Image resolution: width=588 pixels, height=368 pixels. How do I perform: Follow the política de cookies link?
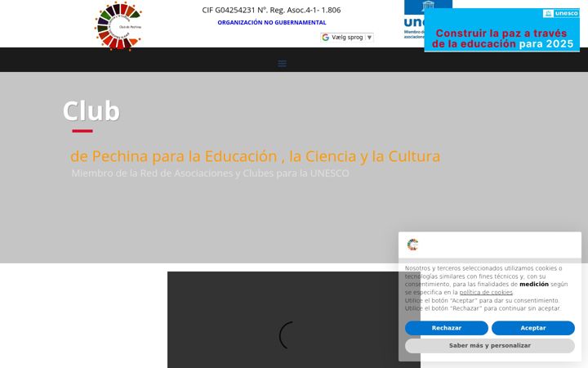click(x=486, y=292)
